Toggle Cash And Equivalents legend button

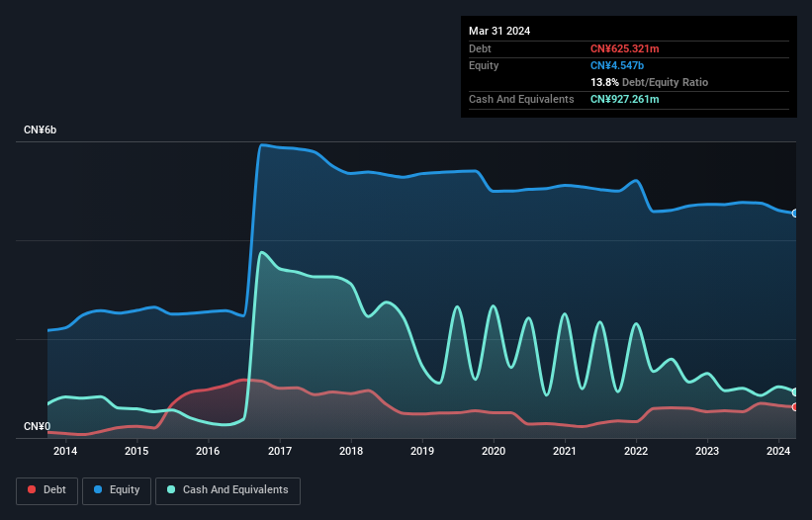point(227,490)
